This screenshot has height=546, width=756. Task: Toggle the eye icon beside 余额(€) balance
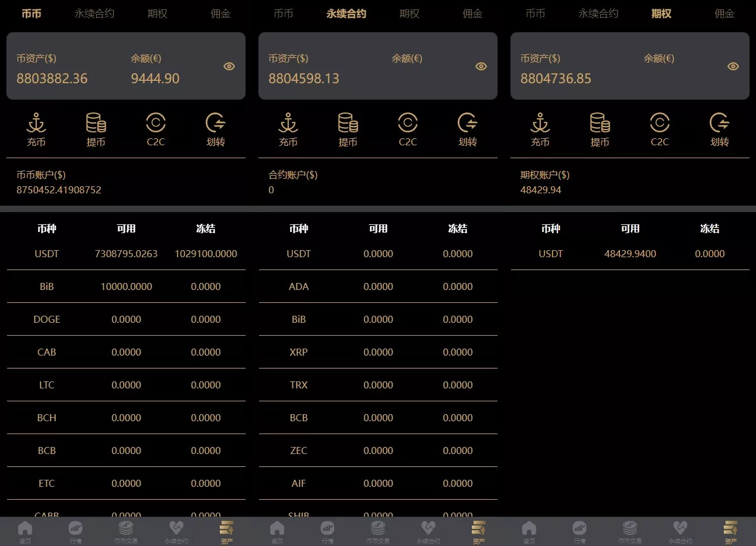pyautogui.click(x=229, y=66)
